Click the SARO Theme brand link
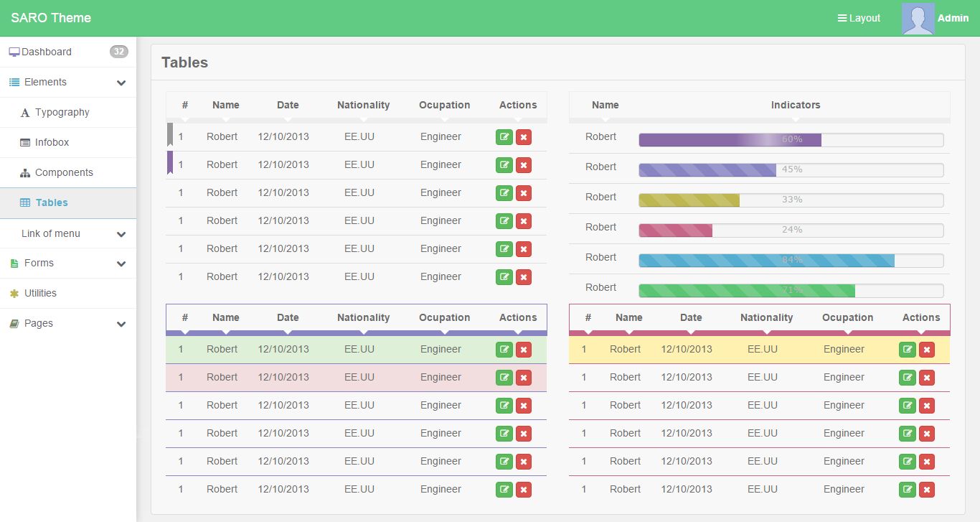This screenshot has width=980, height=522. pos(51,18)
